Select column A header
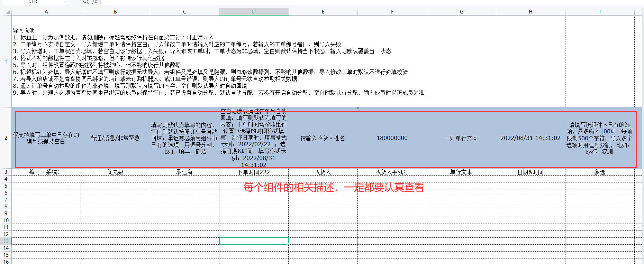The image size is (644, 264). pos(46,12)
